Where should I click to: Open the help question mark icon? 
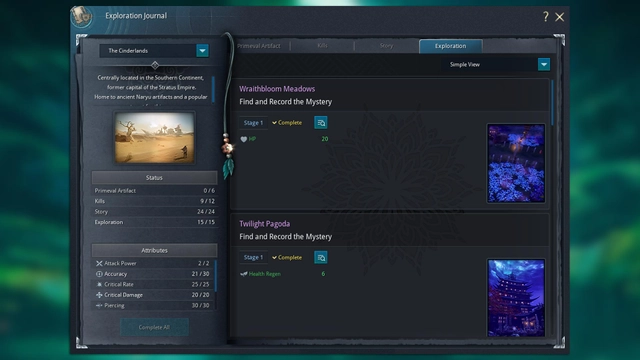click(x=546, y=16)
